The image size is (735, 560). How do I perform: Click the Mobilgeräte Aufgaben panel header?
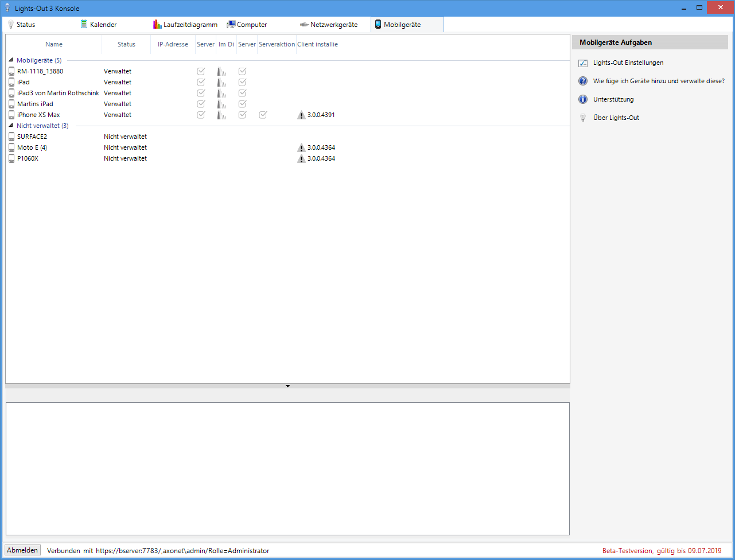650,42
